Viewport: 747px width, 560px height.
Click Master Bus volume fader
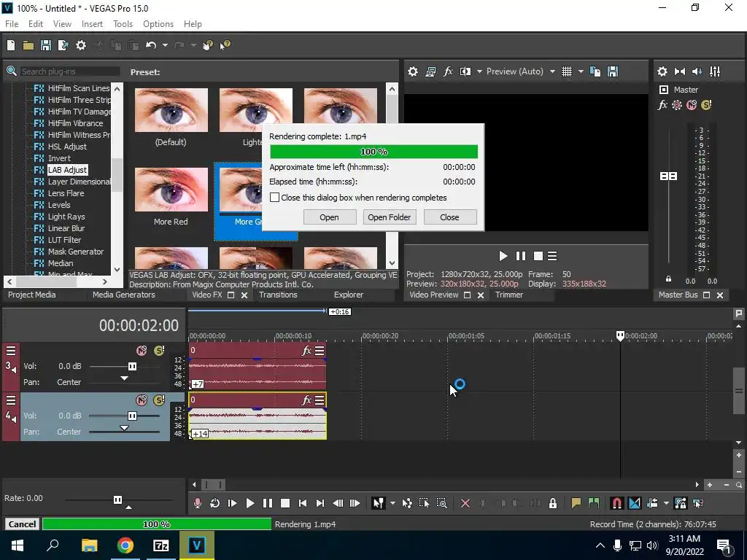click(x=668, y=176)
